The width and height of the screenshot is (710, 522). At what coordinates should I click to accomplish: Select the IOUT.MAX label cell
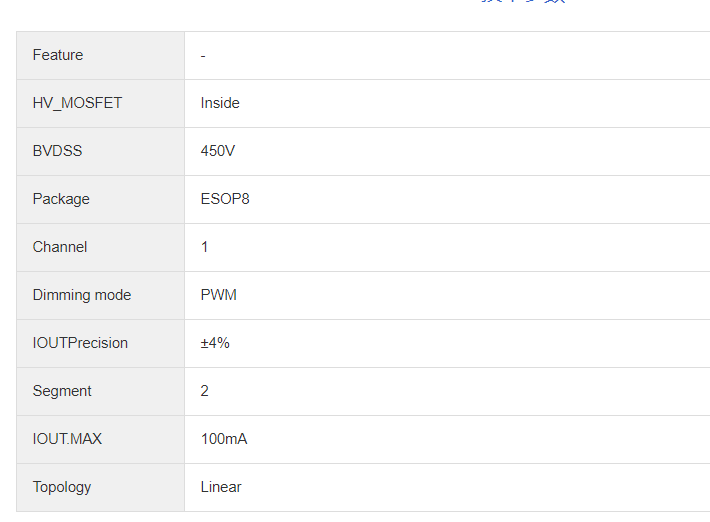pyautogui.click(x=67, y=439)
